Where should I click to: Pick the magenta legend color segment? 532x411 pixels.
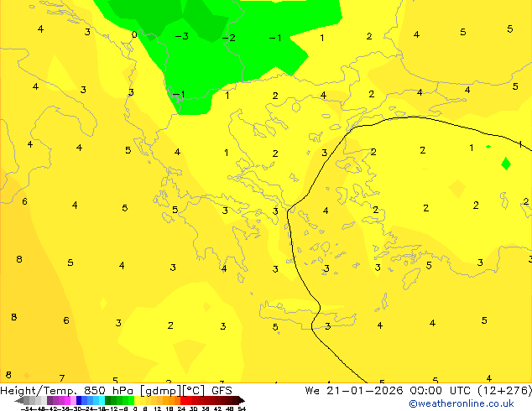pos(67,400)
